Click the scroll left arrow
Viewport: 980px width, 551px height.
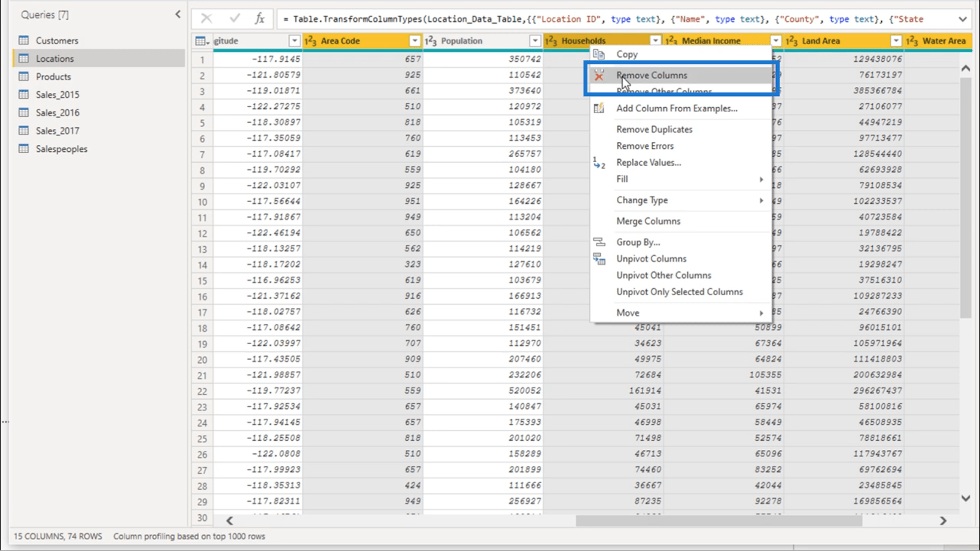point(230,520)
